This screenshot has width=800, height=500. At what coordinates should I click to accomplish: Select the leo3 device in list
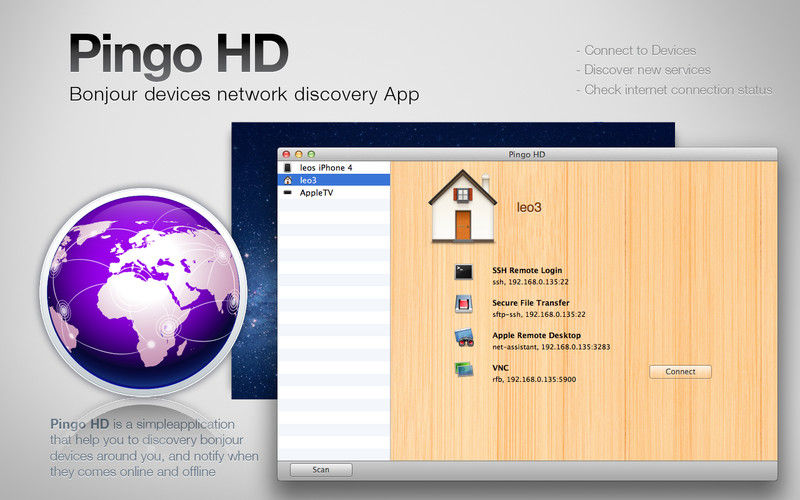[x=334, y=180]
